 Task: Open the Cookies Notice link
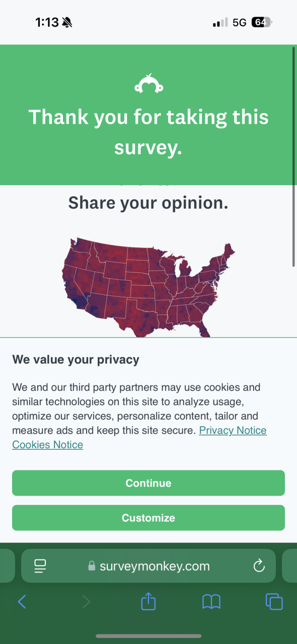tap(48, 445)
